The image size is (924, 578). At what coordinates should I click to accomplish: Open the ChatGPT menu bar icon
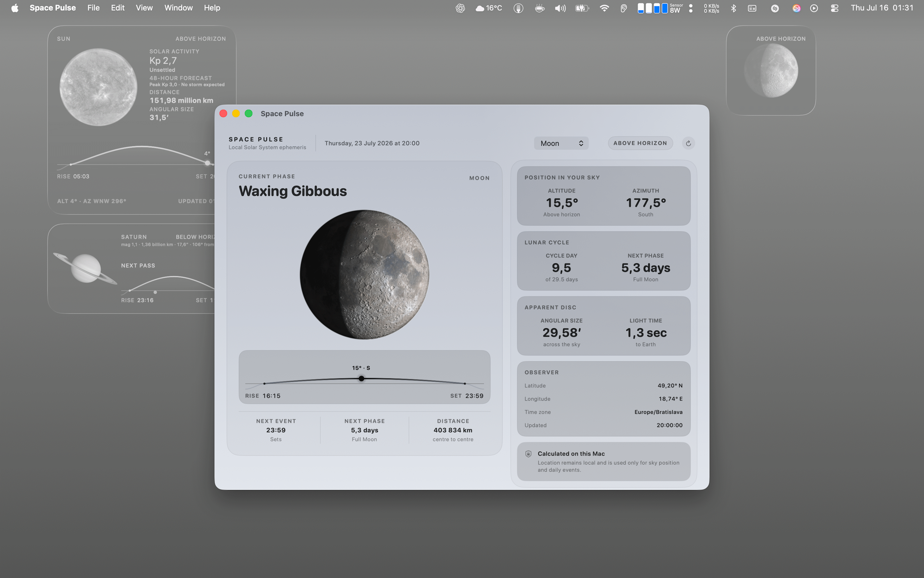click(x=460, y=8)
